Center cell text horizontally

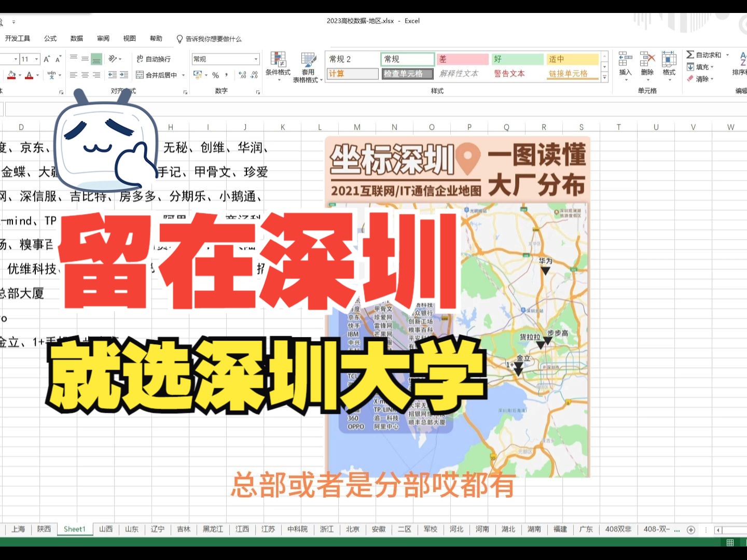coord(85,75)
